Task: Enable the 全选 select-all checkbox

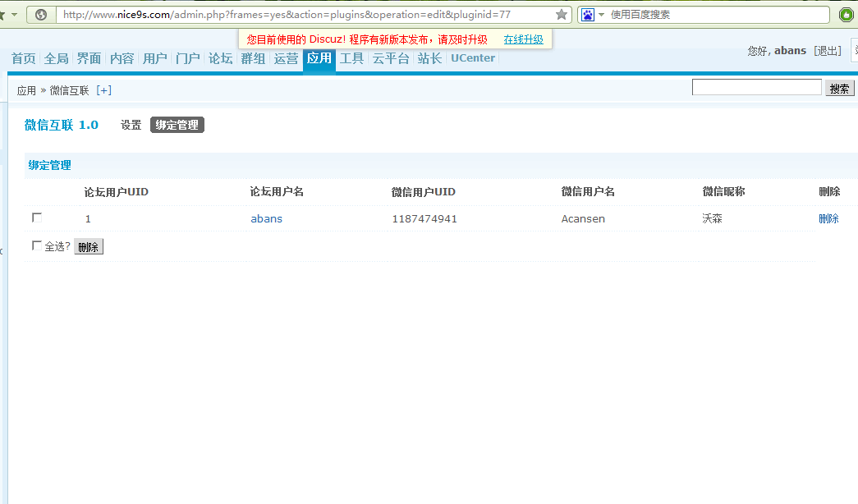Action: 36,245
